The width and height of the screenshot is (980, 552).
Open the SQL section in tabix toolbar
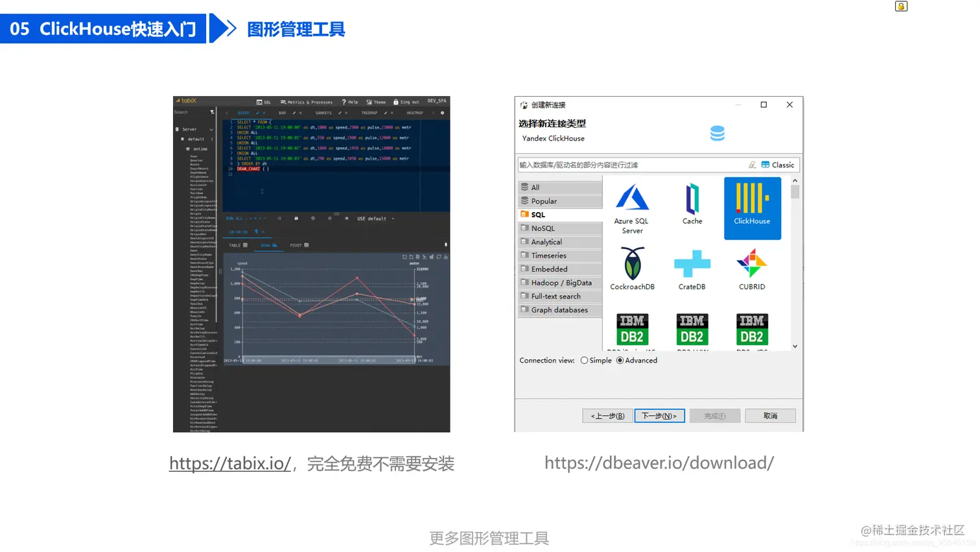(x=264, y=102)
